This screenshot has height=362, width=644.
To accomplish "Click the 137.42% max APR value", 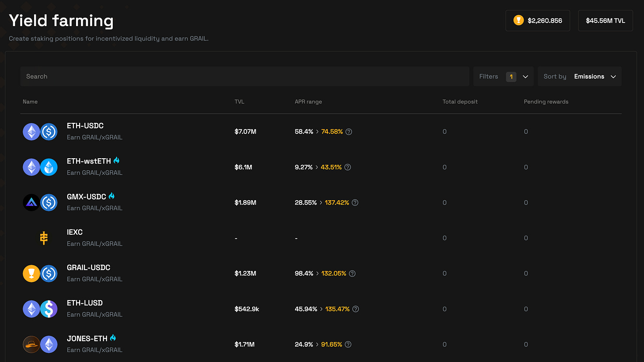I will coord(337,202).
